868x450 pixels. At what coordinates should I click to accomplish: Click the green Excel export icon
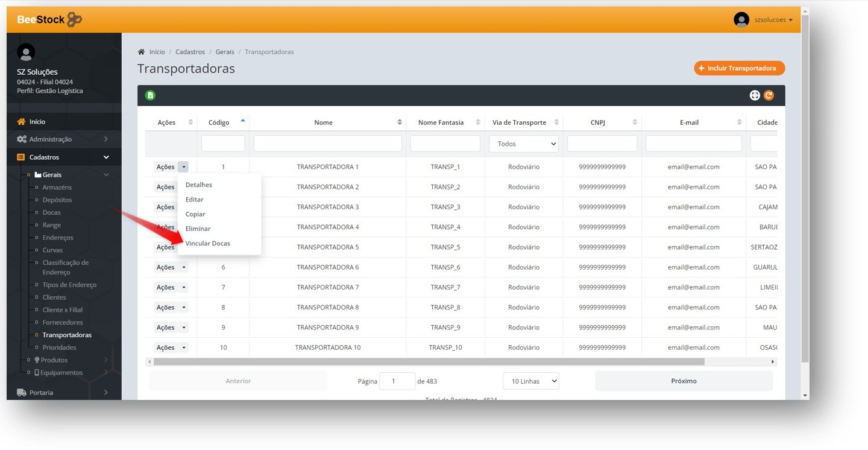click(x=151, y=95)
